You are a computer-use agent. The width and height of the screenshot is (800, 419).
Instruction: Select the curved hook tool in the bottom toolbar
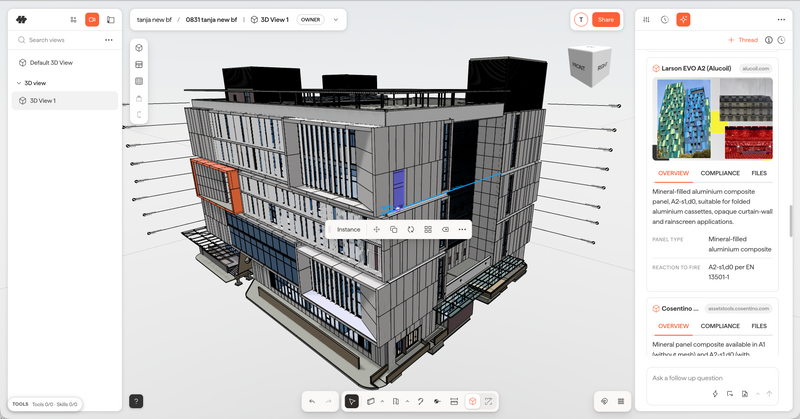coord(420,402)
